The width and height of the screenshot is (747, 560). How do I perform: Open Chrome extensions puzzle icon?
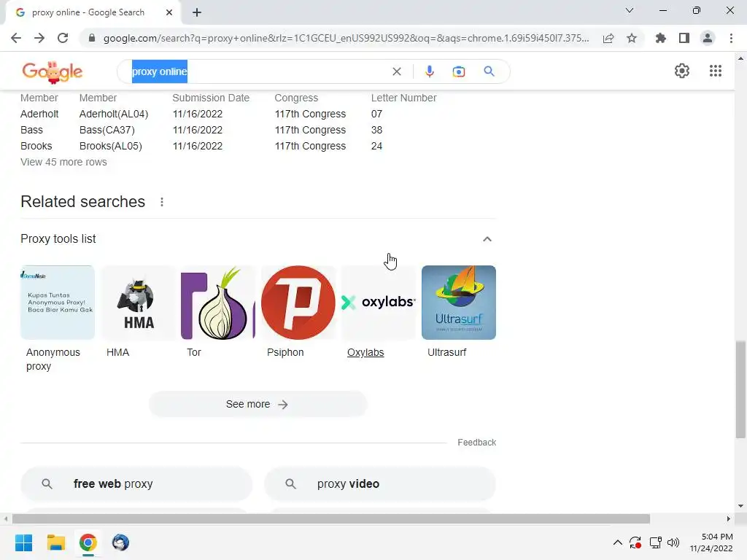coord(661,38)
